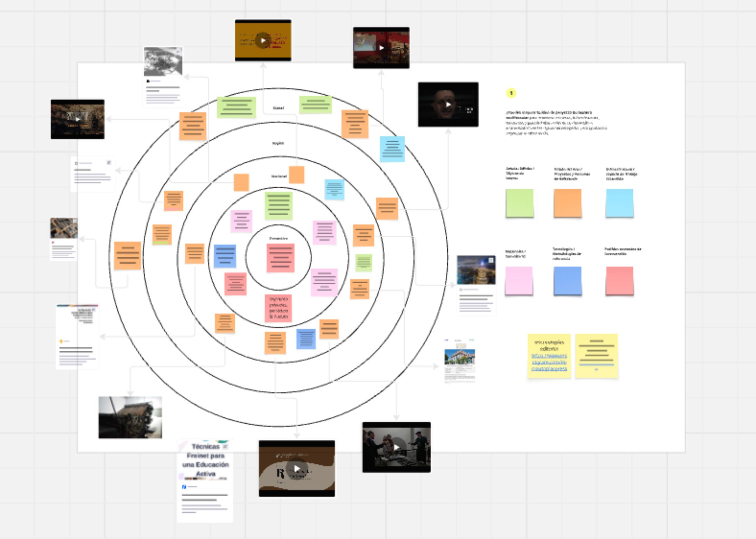Open the 'Técnicas Freinet para una Educación Activa' card
Screen dimensions: 756x539
[205, 480]
